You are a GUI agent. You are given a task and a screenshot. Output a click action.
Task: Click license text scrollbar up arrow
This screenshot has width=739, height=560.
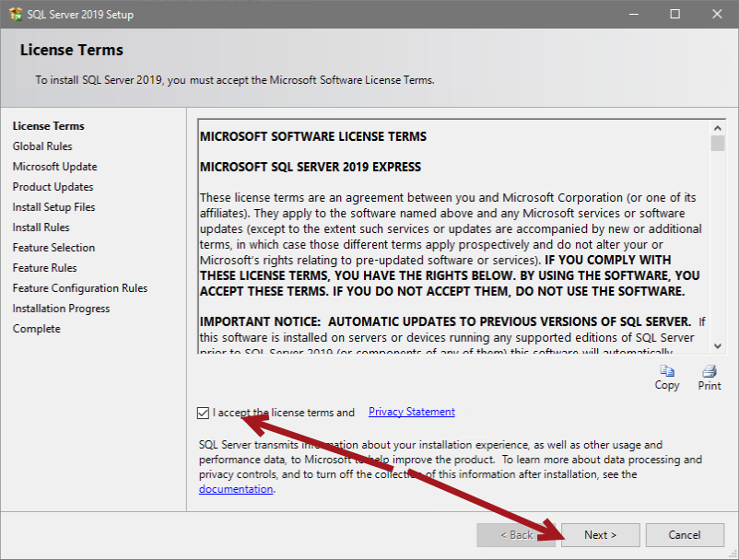[717, 128]
